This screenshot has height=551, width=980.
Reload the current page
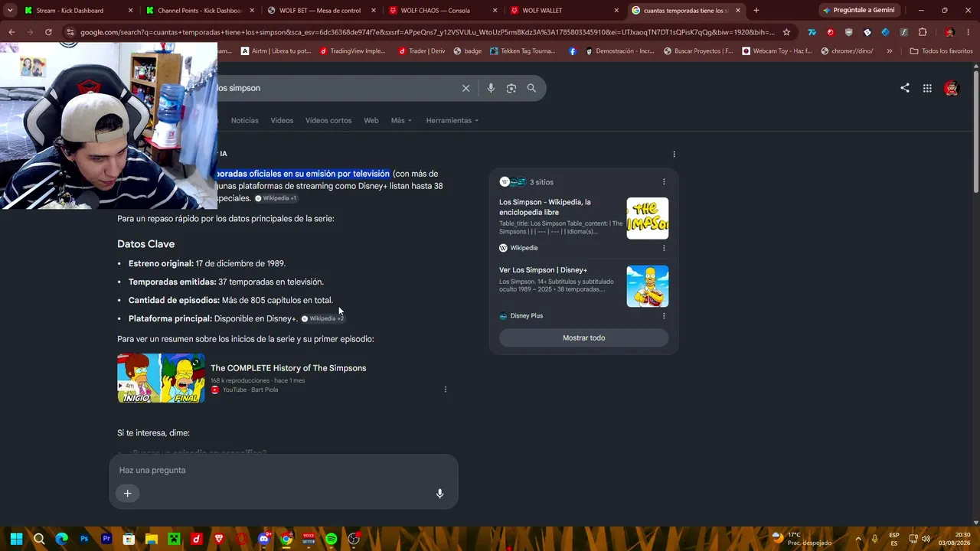tap(48, 32)
